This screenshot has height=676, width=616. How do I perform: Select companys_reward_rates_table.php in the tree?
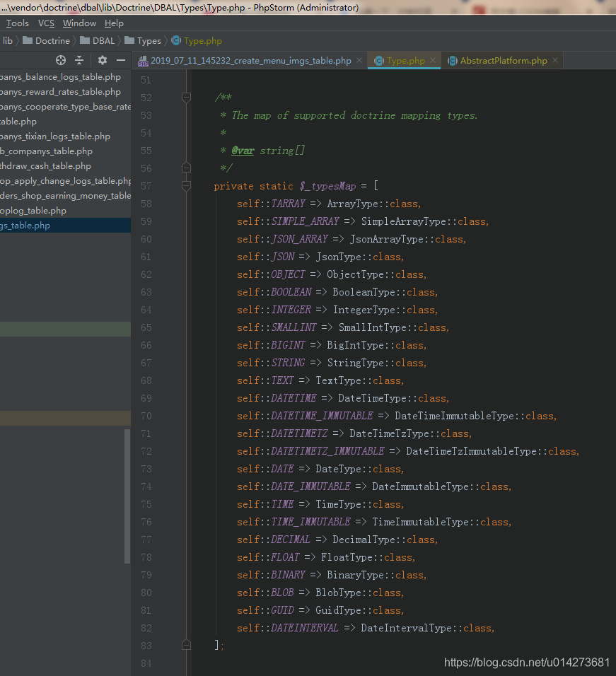(x=57, y=91)
